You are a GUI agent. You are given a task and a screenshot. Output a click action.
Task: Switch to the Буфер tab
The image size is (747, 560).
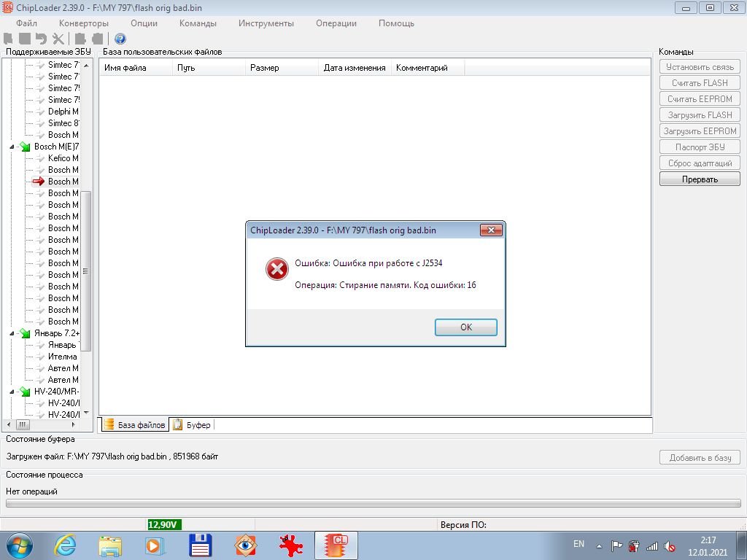[x=192, y=425]
